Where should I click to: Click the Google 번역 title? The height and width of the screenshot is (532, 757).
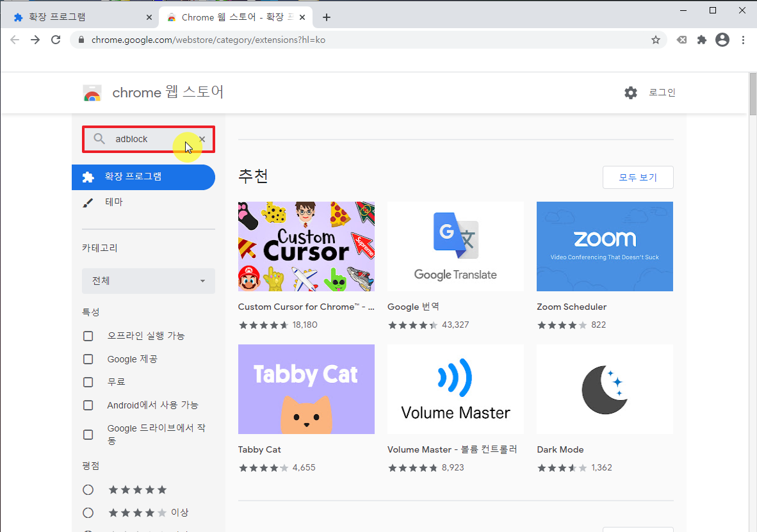click(413, 307)
